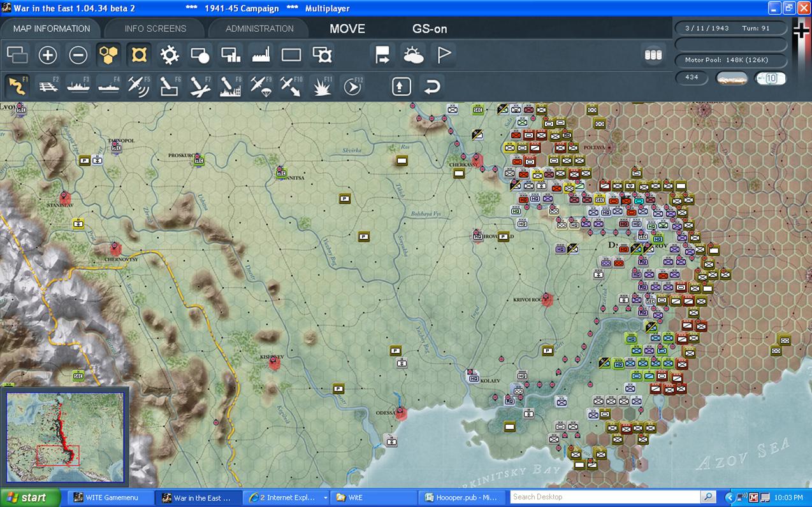
Task: Select the Krivoi Rog city hex
Action: 547,300
